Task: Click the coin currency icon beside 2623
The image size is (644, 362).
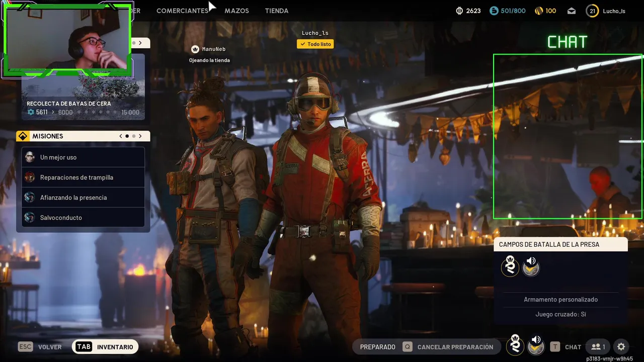Action: 459,11
